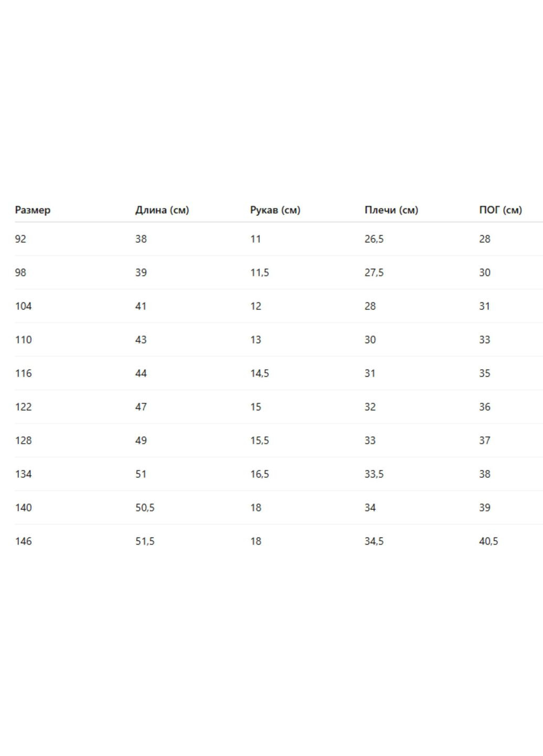Viewport: 543px width, 756px height.
Task: Click the Рукав (см) column header
Action: pyautogui.click(x=275, y=210)
